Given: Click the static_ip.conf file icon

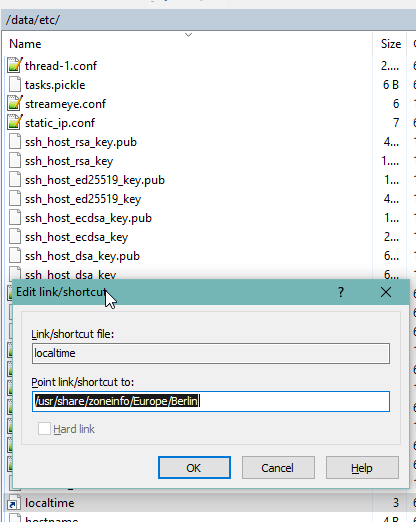Looking at the screenshot, I should (x=15, y=122).
